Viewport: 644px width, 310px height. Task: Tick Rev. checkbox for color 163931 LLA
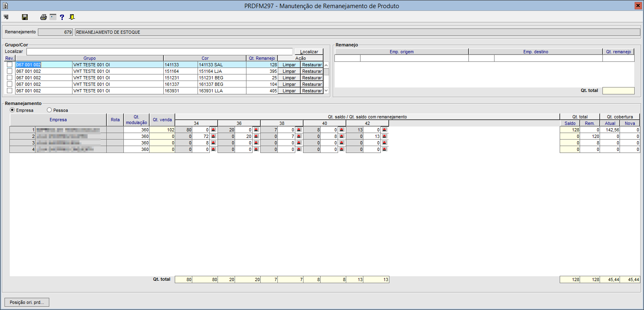tap(9, 91)
